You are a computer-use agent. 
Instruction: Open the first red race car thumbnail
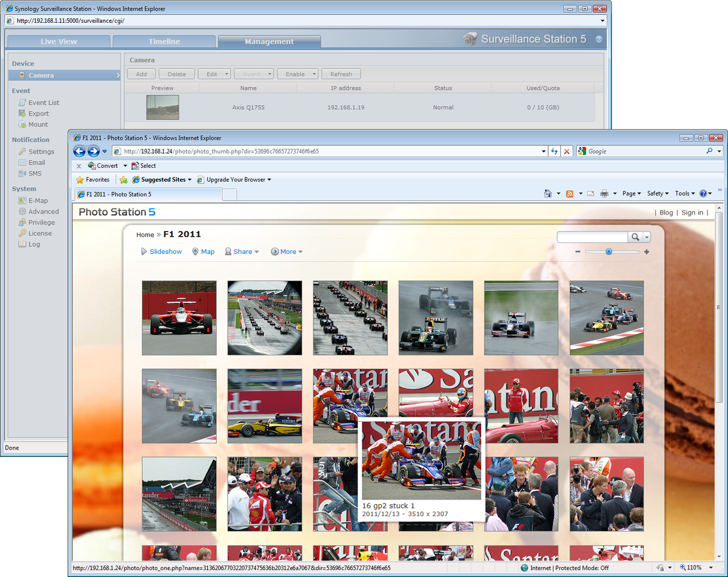pyautogui.click(x=179, y=318)
